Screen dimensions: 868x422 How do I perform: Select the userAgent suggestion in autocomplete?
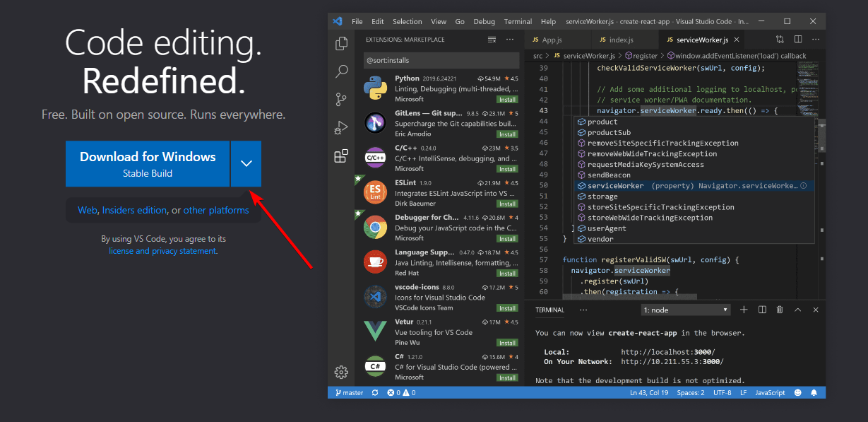point(695,228)
